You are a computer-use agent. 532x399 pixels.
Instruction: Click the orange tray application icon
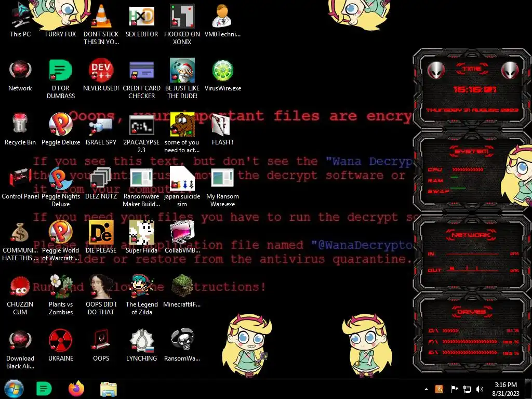[439, 389]
